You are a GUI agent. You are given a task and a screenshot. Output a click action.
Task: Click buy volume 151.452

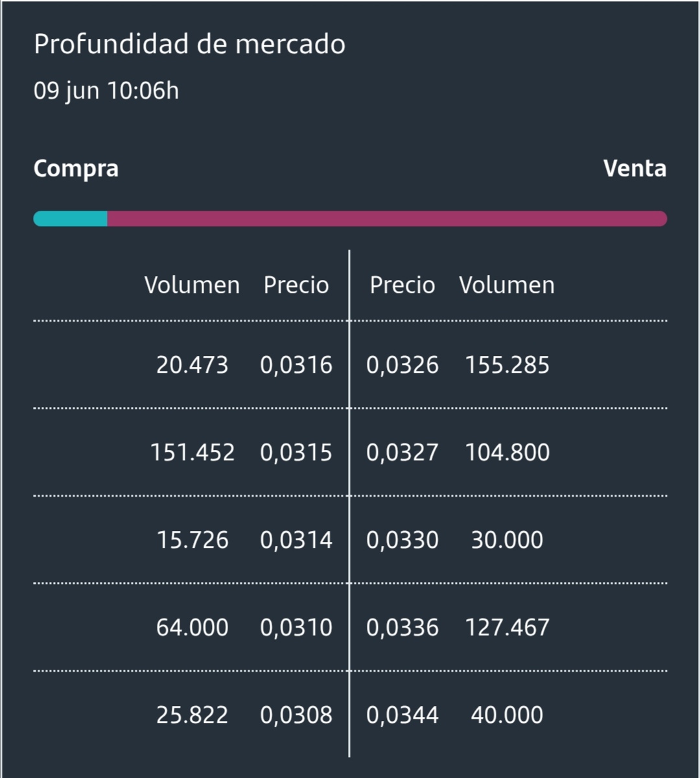[x=192, y=453]
